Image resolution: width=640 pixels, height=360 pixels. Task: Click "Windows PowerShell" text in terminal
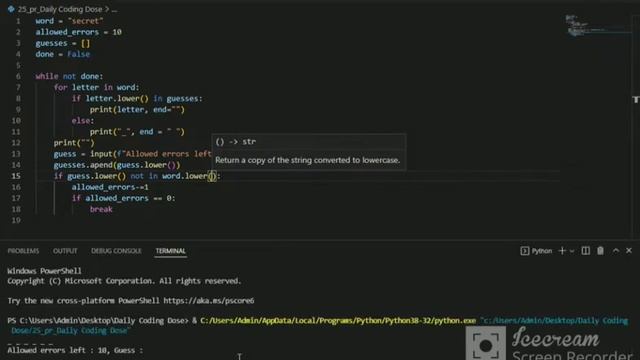[44, 271]
